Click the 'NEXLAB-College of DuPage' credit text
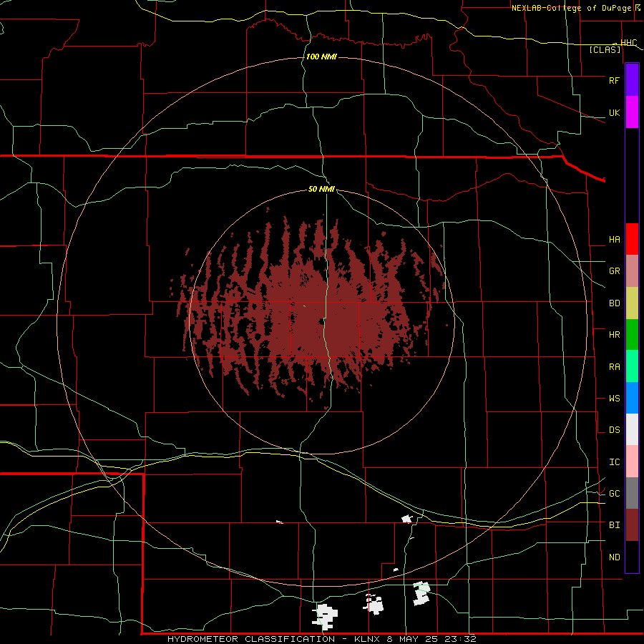 pyautogui.click(x=571, y=8)
